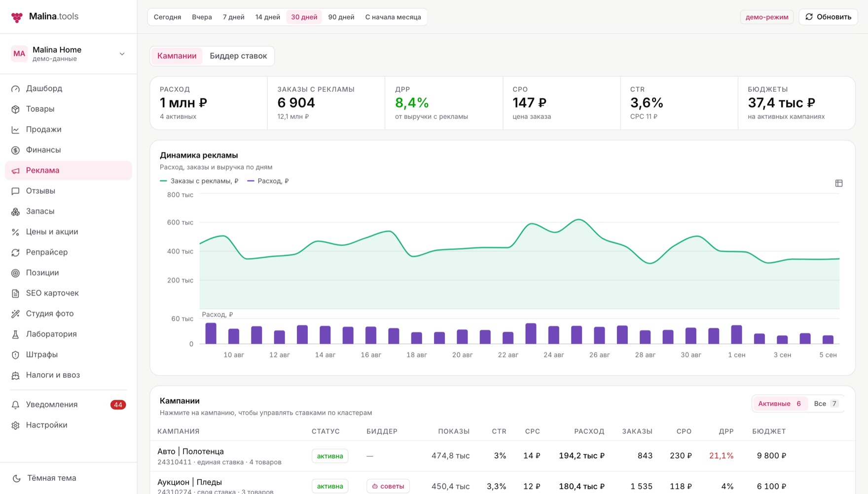Click the Уведомления bell icon

click(x=16, y=405)
